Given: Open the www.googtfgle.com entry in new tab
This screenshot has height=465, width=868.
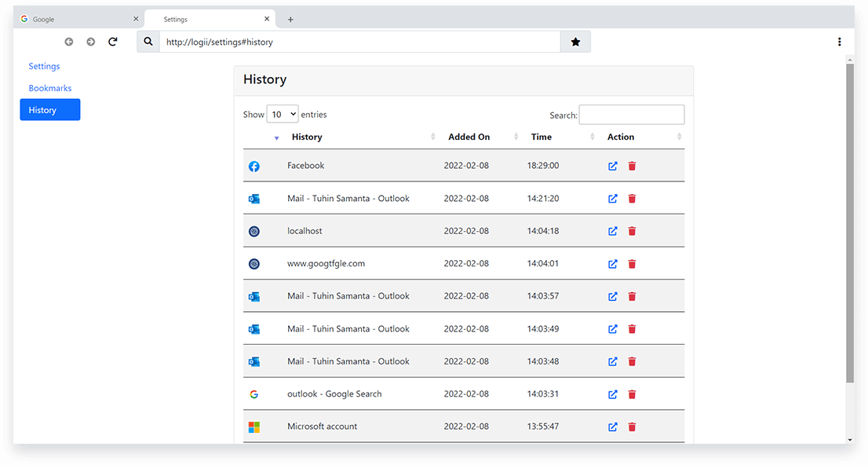Looking at the screenshot, I should point(612,264).
